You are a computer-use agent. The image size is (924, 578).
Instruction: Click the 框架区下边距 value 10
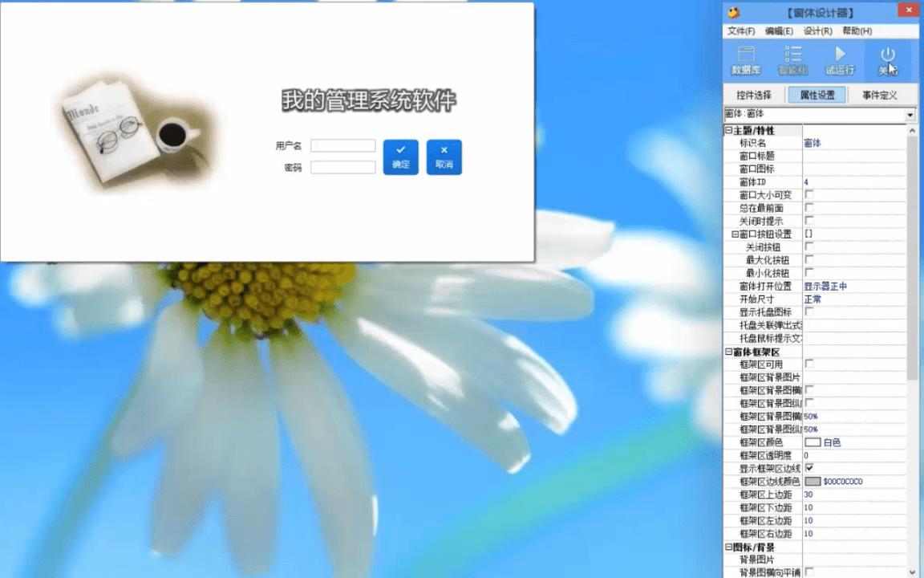808,507
